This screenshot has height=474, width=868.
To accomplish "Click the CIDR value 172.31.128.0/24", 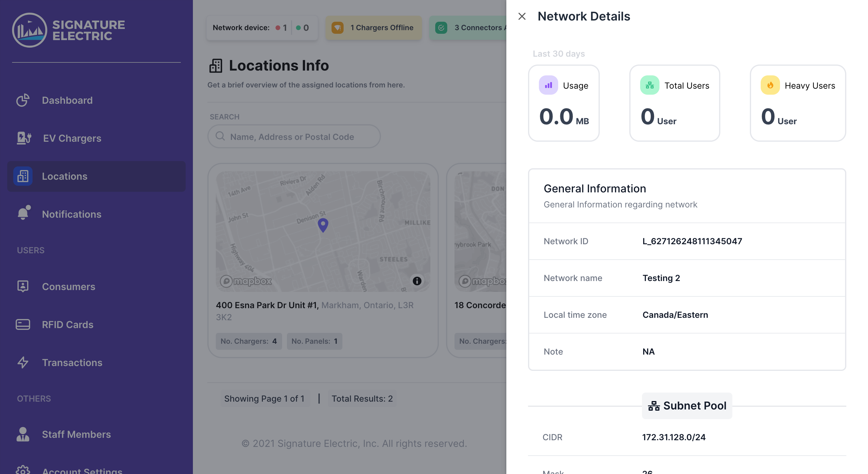I will [674, 437].
